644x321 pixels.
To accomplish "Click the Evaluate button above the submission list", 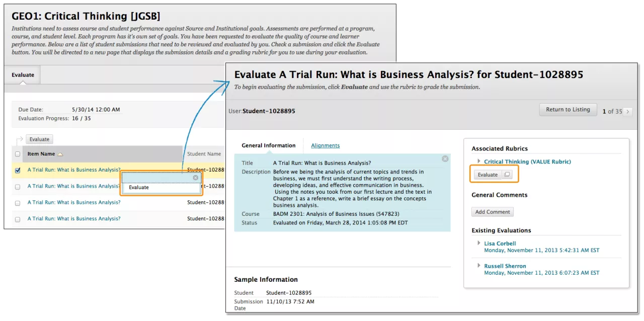I will (39, 139).
